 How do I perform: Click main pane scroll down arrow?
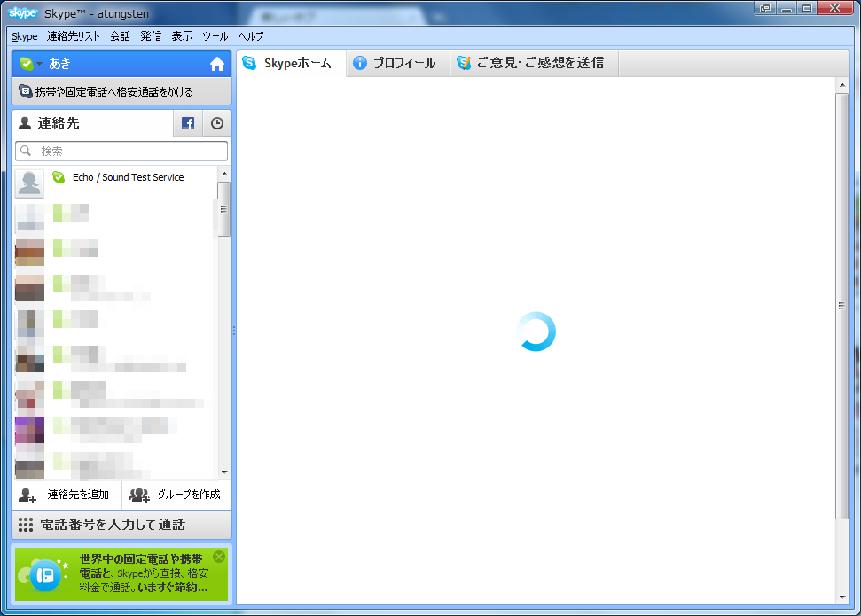pos(842,597)
